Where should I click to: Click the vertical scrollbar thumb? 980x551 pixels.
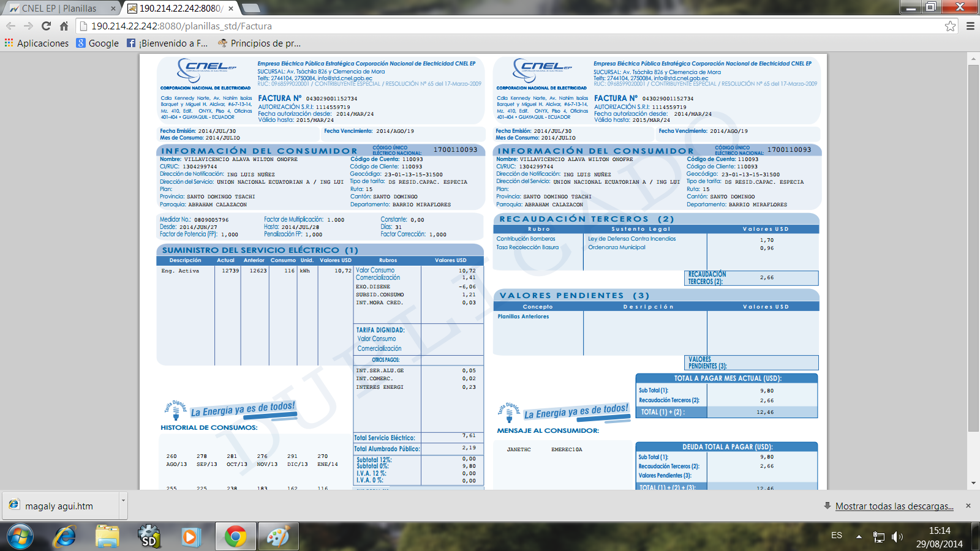(x=974, y=247)
